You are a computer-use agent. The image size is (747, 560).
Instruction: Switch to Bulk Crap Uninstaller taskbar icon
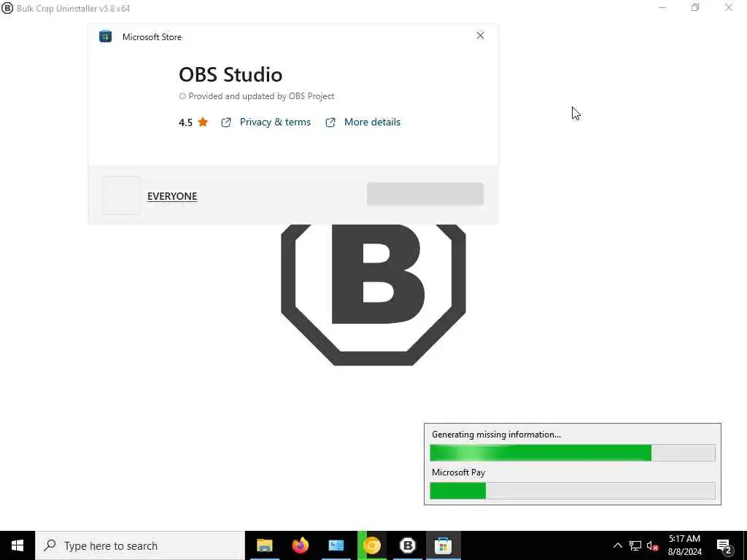point(407,545)
